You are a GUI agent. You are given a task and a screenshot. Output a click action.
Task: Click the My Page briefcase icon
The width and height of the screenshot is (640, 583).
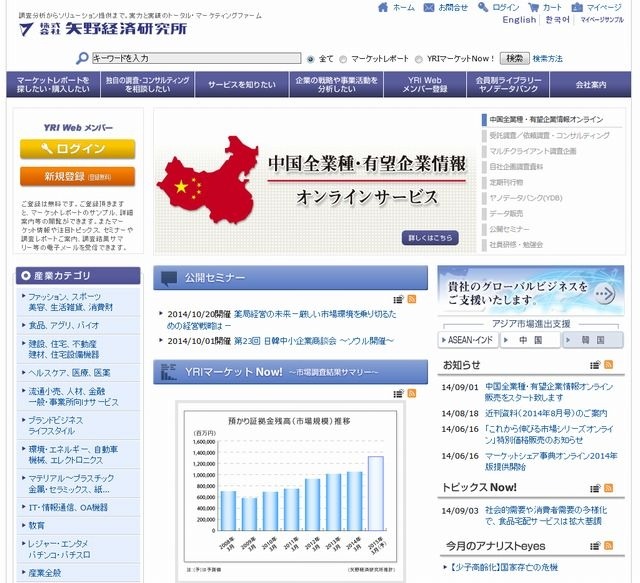[577, 7]
